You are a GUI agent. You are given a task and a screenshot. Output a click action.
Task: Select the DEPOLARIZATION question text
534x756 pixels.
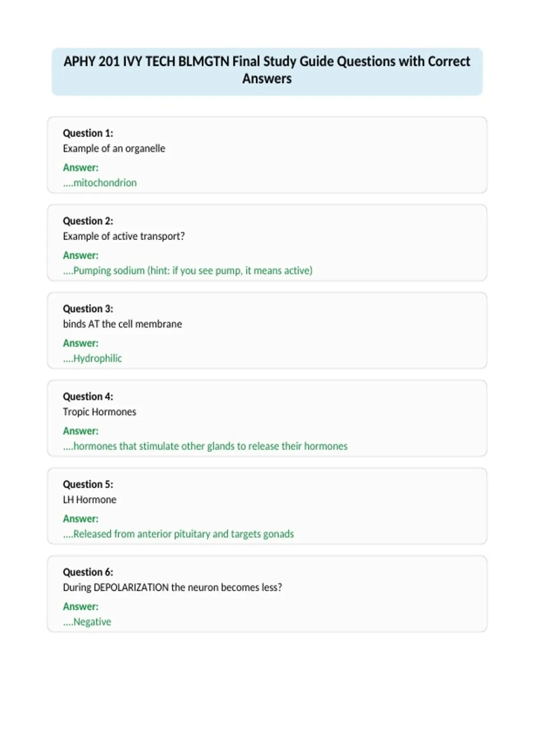173,587
